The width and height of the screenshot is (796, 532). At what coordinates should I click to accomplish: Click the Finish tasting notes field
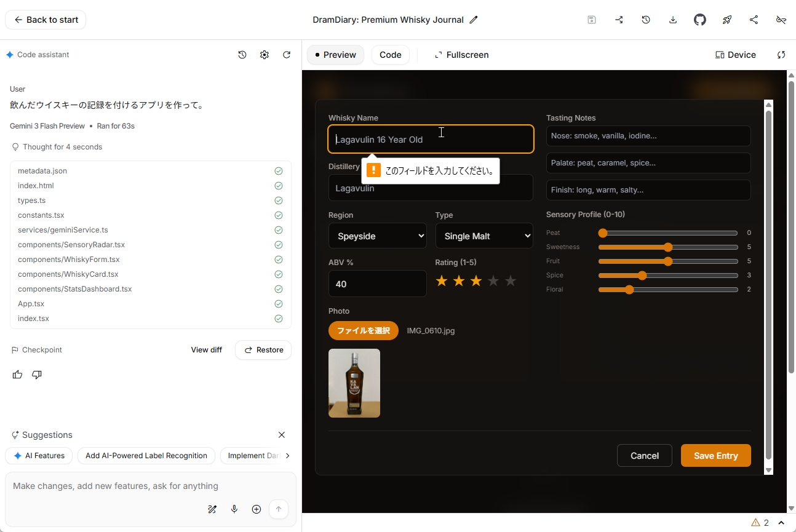click(x=648, y=190)
